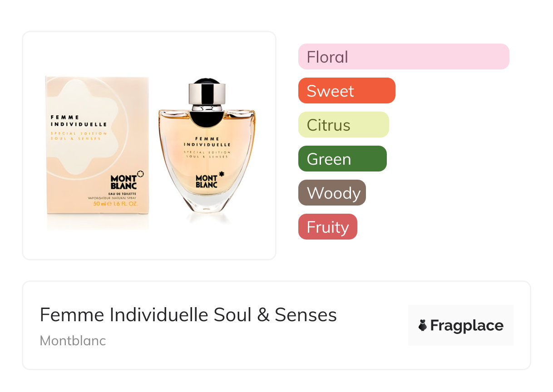This screenshot has height=392, width=553.
Task: Click the MONT BLANC logo on the bottle
Action: [x=207, y=181]
